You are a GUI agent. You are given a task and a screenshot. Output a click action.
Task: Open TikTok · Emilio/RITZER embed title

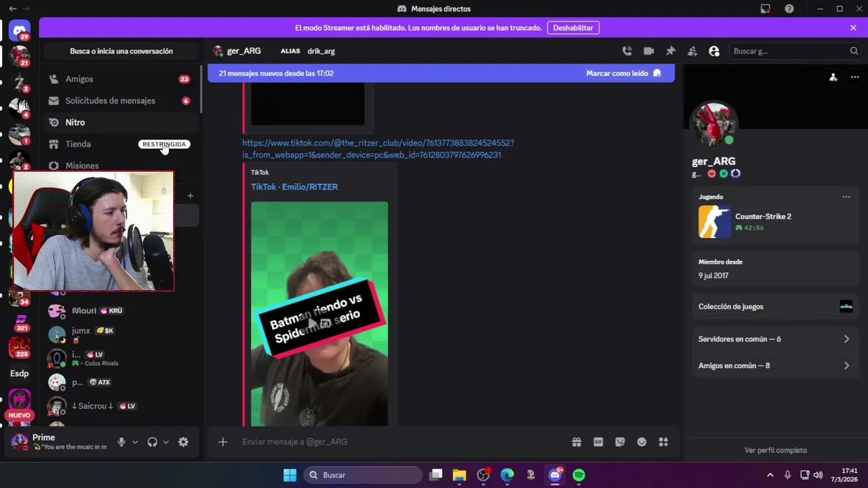(x=294, y=187)
